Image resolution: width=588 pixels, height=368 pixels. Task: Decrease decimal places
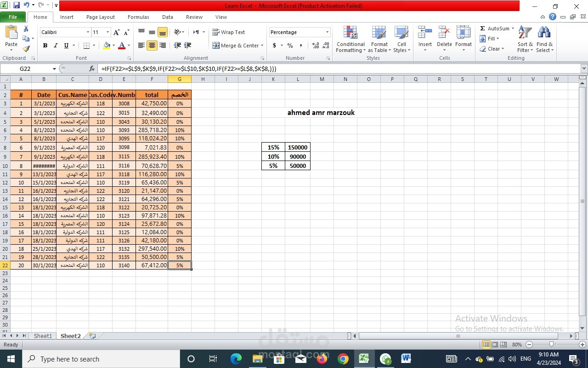(x=326, y=46)
